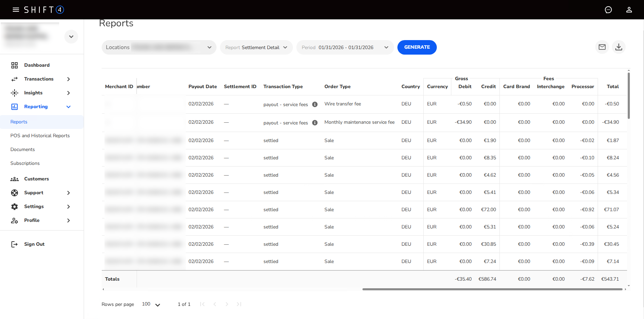Select the Reports sidebar item

tap(42, 122)
